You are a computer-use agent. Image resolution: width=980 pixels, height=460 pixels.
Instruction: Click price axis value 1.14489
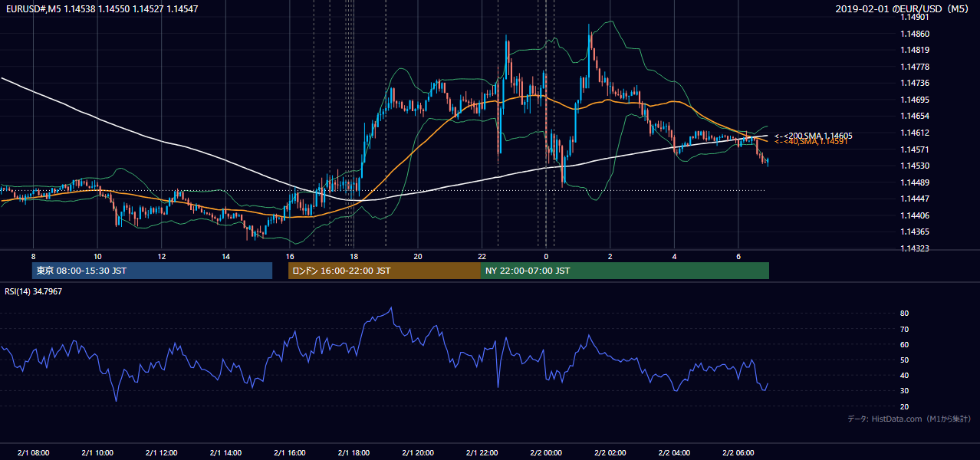point(915,182)
